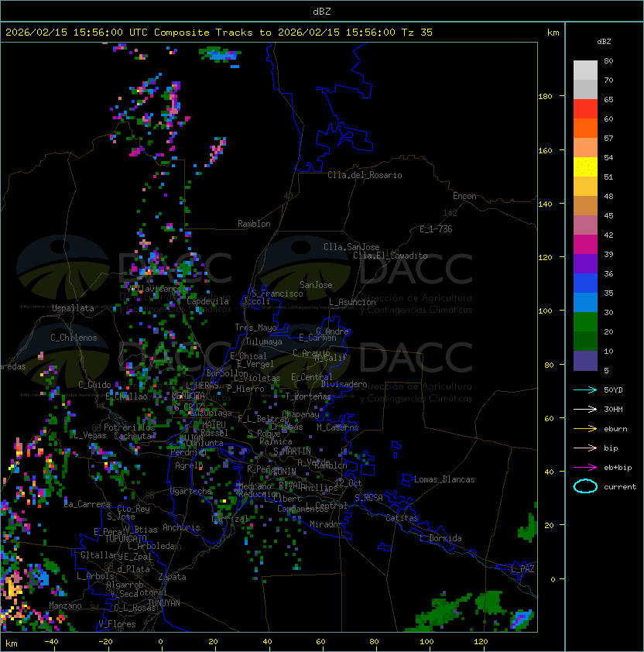Click the 'Anchoris' map label
Screen dimensions: 644x652
coord(181,527)
